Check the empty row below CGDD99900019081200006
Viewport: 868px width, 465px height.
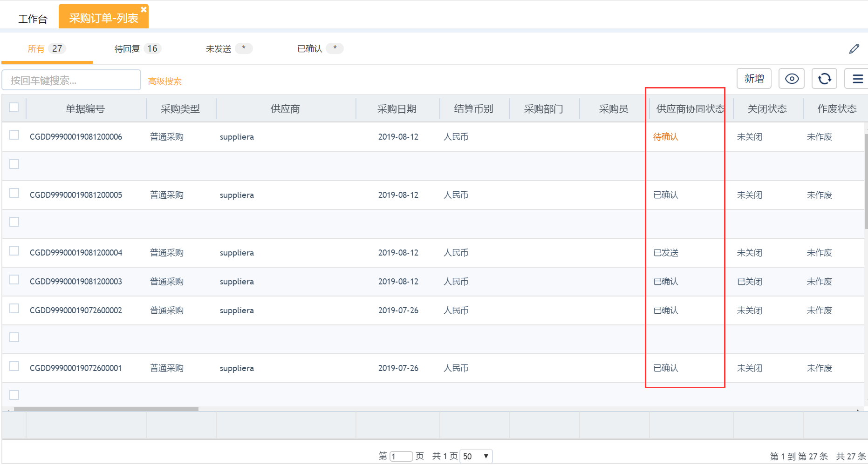click(x=14, y=164)
